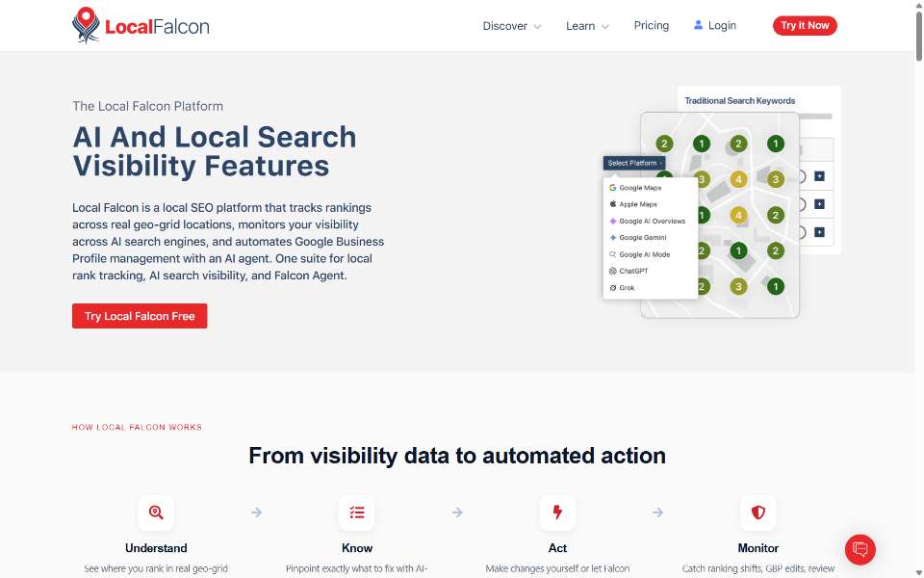Click 'AI And Local Search Visibility Features' heading
The width and height of the screenshot is (924, 578).
(x=215, y=151)
